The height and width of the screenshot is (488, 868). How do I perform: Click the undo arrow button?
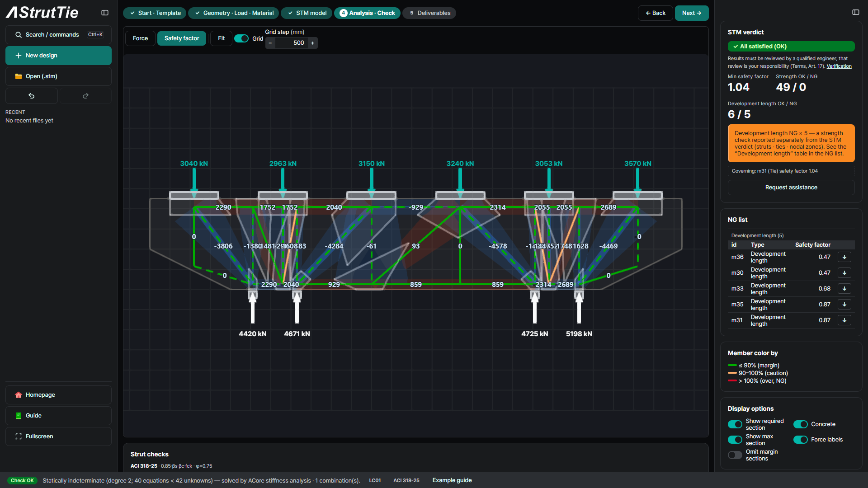click(x=32, y=96)
